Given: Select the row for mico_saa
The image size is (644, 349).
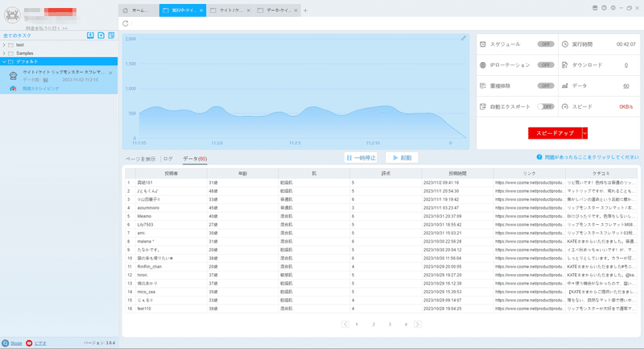Looking at the screenshot, I should 382,292.
